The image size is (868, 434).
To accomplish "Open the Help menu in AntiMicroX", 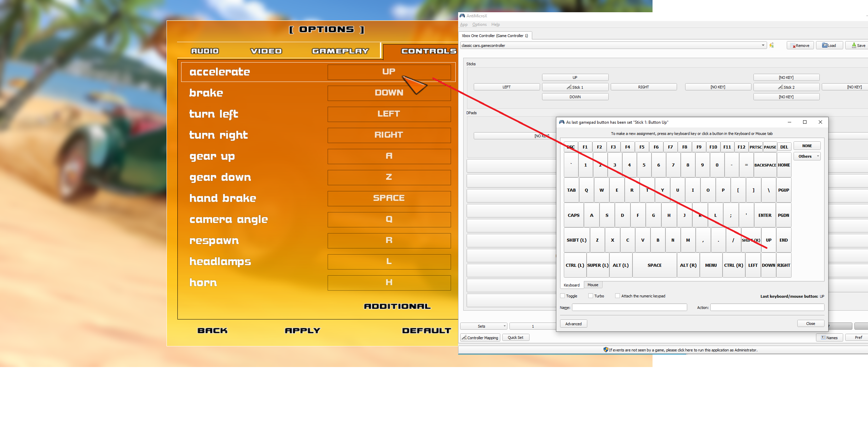I will [496, 24].
